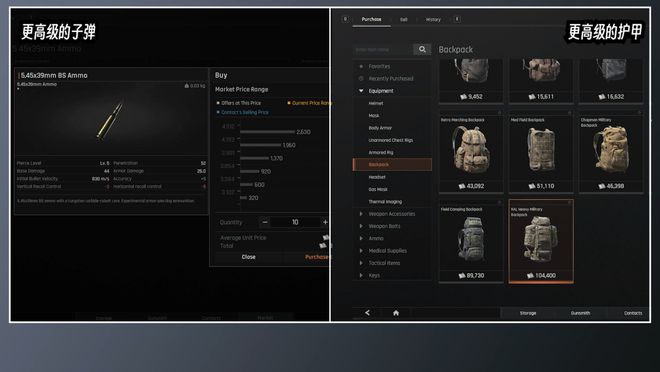Image resolution: width=660 pixels, height=372 pixels.
Task: Click the Close button in Buy panel
Action: pos(248,257)
